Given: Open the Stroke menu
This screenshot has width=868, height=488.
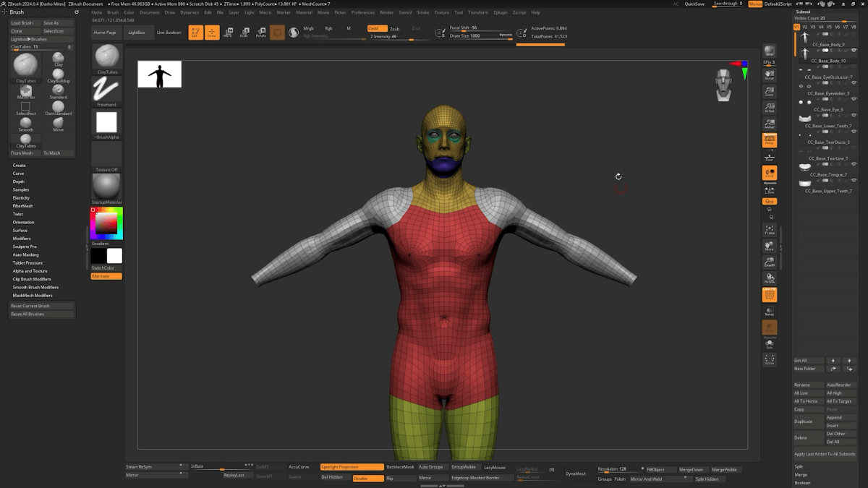Looking at the screenshot, I should pos(423,12).
